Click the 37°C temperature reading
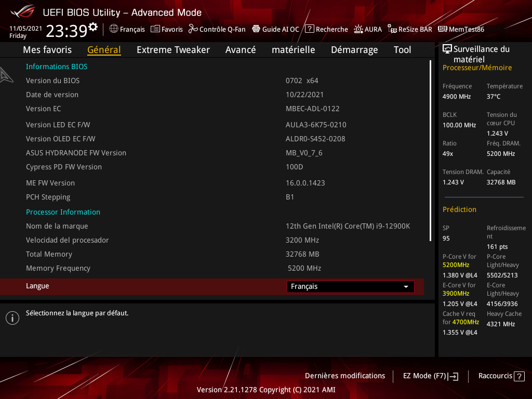The image size is (532, 399). click(494, 97)
